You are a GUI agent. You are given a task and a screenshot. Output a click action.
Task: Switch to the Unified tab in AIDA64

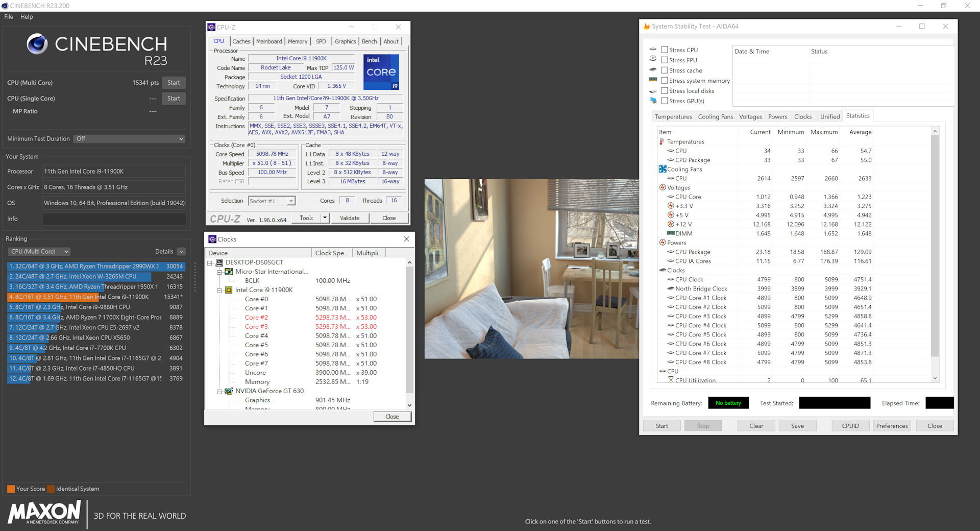829,116
